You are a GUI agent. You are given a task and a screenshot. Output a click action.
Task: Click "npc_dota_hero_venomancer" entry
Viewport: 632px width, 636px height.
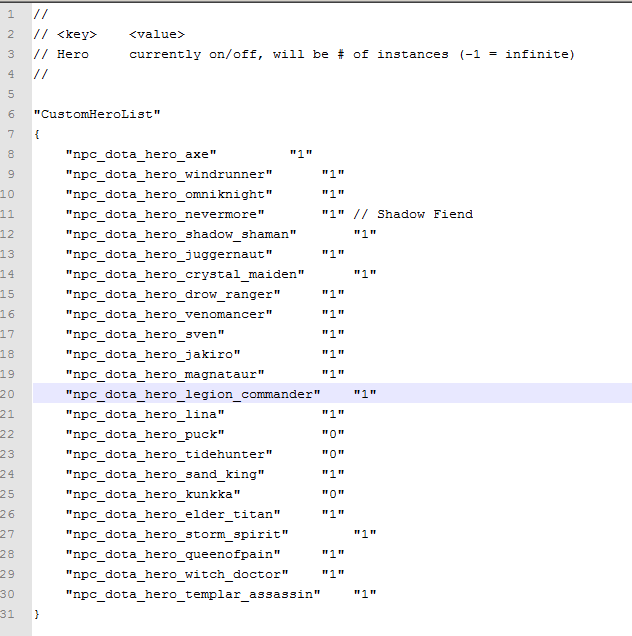tap(169, 314)
